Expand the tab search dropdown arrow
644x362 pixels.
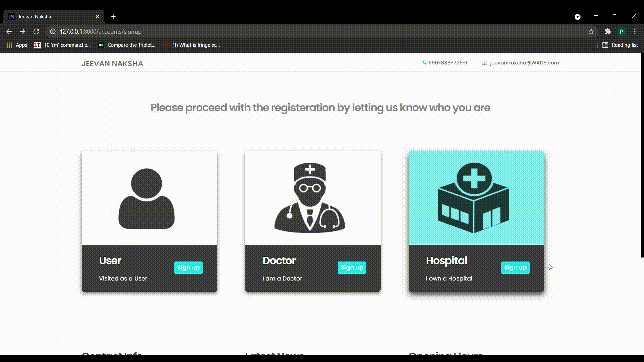click(577, 17)
